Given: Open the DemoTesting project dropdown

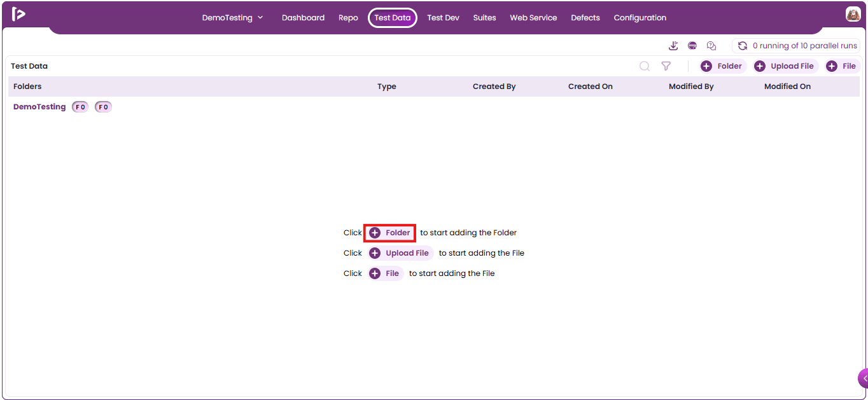Looking at the screenshot, I should (232, 18).
